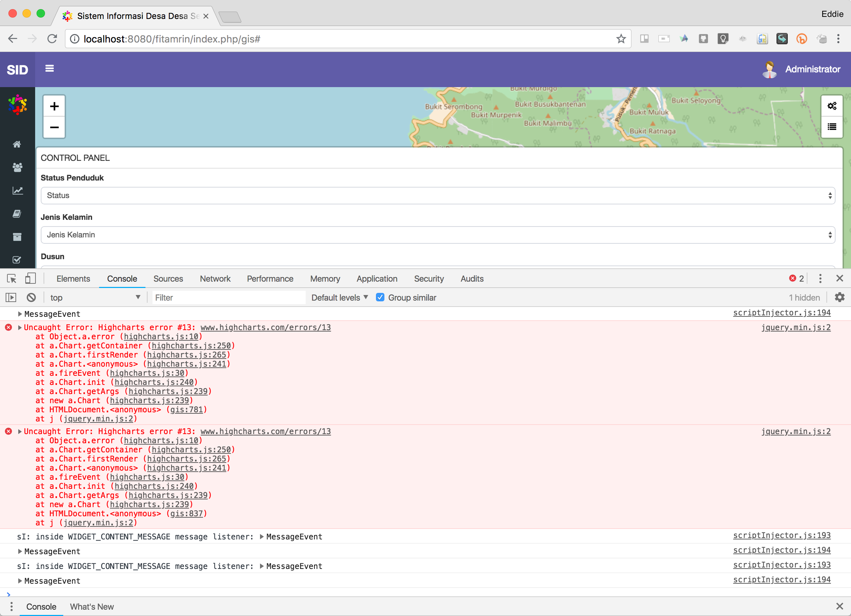The image size is (851, 616).
Task: Open the population group icon in sidebar
Action: pos(17,167)
